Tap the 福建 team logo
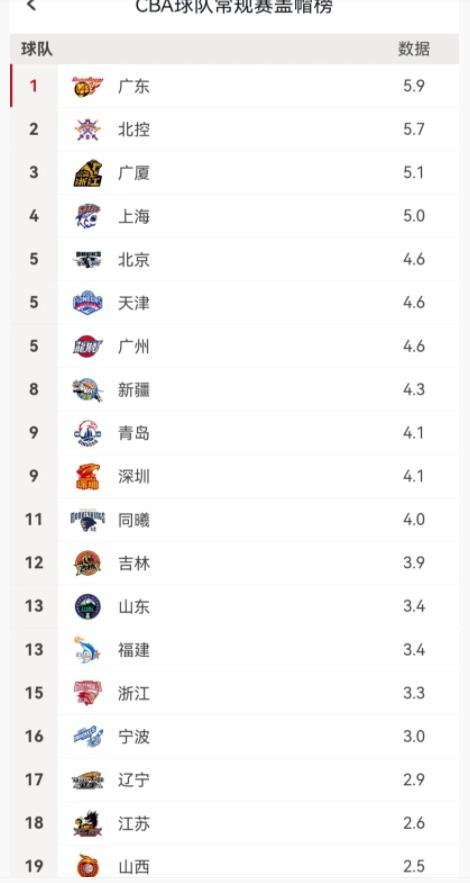The width and height of the screenshot is (470, 883). pyautogui.click(x=88, y=650)
